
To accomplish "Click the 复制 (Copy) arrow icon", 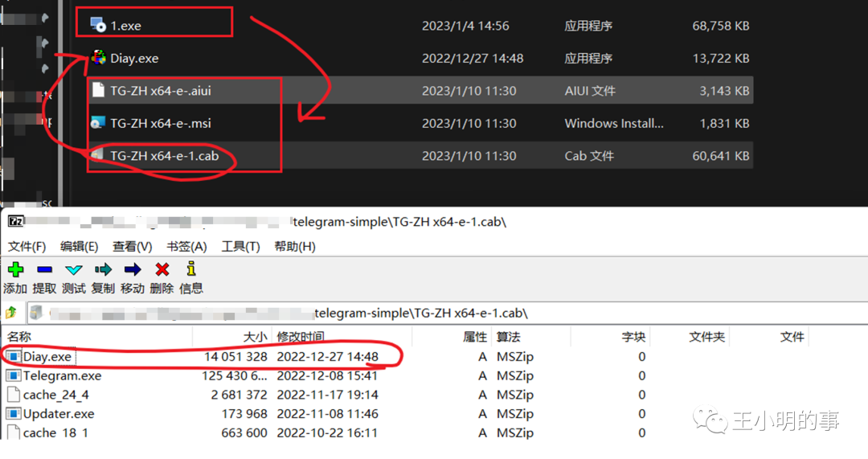I will pos(103,269).
